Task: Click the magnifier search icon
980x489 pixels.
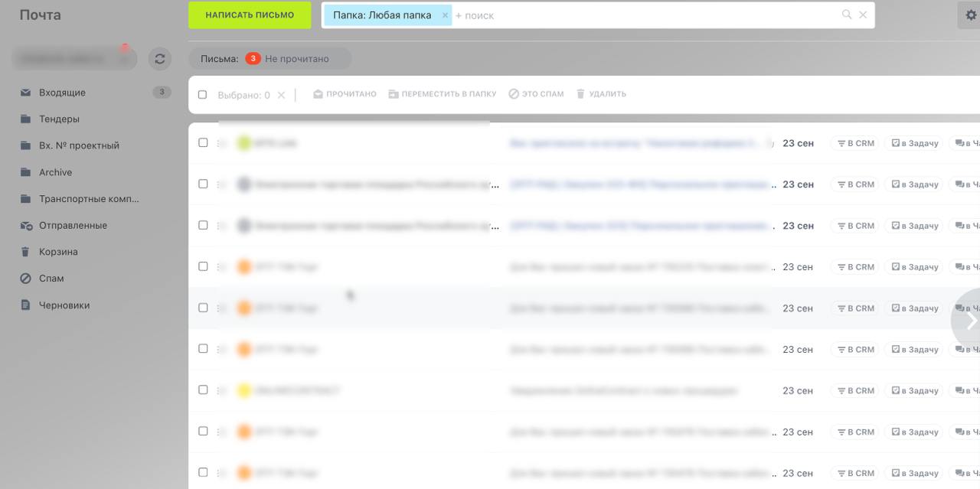Action: (x=847, y=15)
